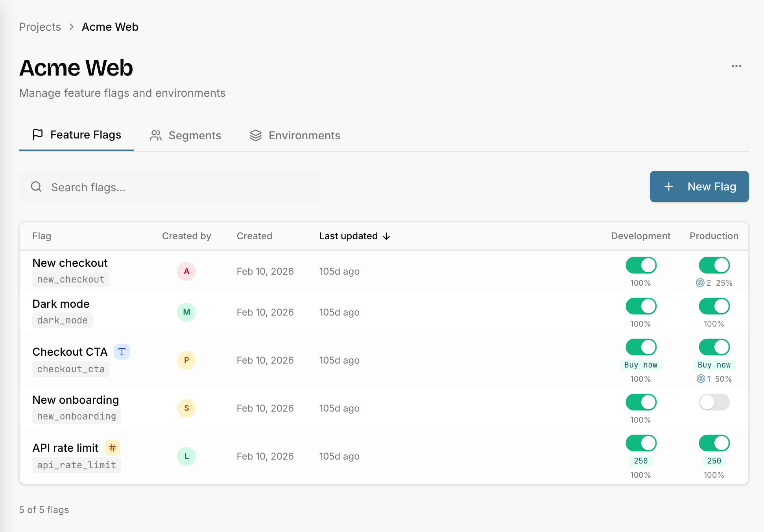The height and width of the screenshot is (532, 764).
Task: Create a flag with New Flag button
Action: tap(699, 187)
